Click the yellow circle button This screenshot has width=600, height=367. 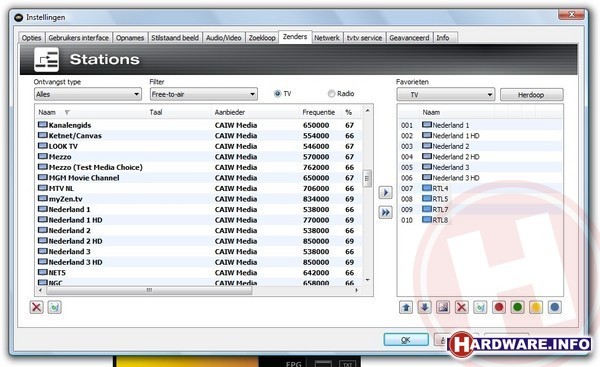click(x=536, y=307)
